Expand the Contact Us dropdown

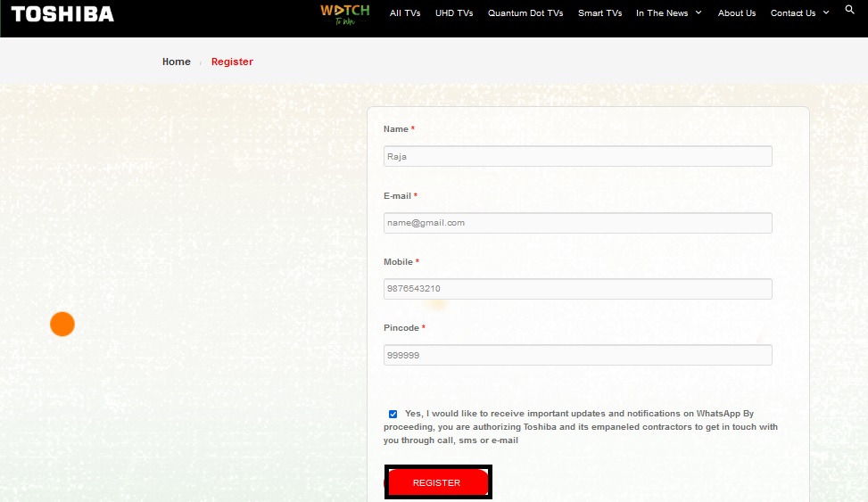coord(799,13)
